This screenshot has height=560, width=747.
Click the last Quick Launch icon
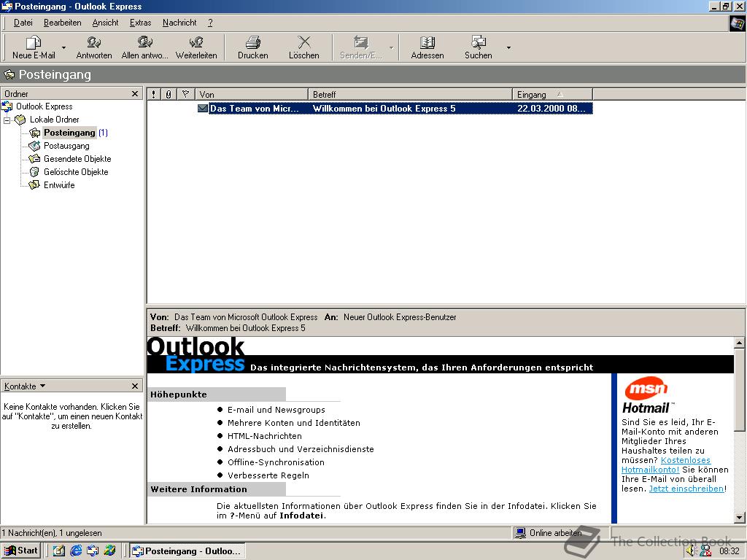109,551
